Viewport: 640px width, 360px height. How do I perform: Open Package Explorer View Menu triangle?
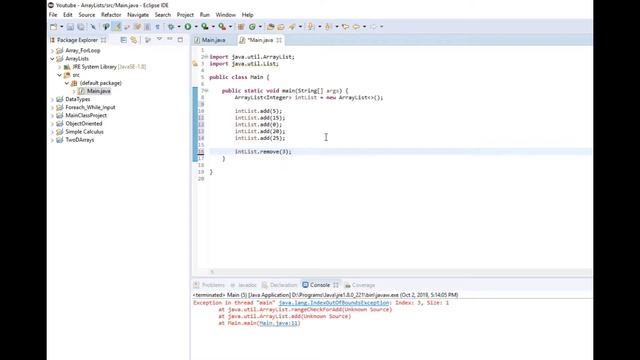click(x=159, y=39)
